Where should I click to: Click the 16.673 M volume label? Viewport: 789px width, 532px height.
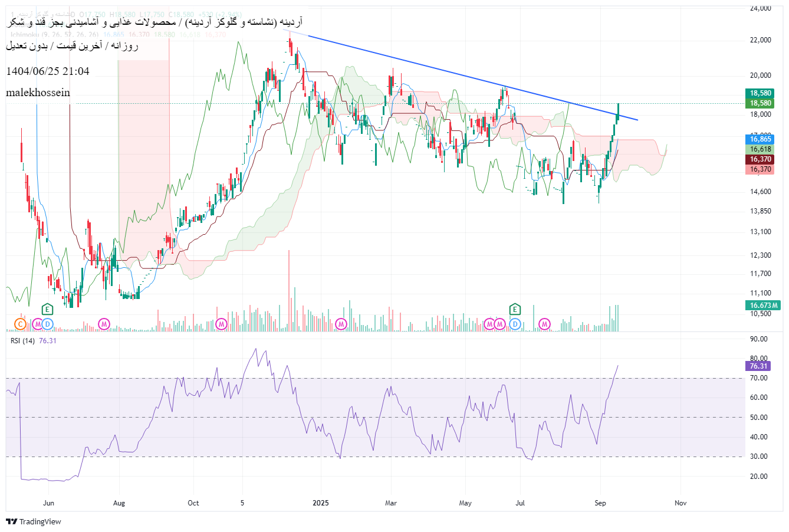pyautogui.click(x=762, y=305)
